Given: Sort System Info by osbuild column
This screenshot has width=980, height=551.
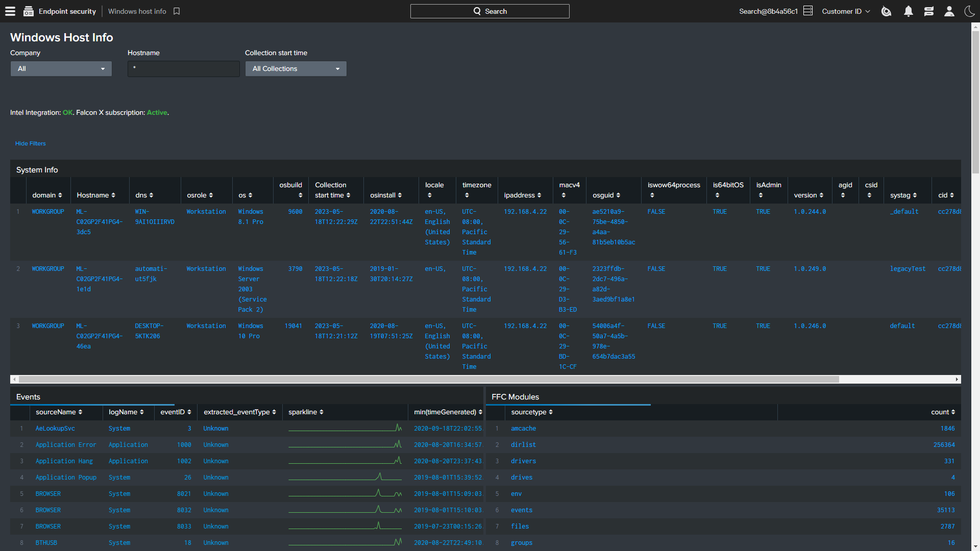Looking at the screenshot, I should click(x=291, y=190).
